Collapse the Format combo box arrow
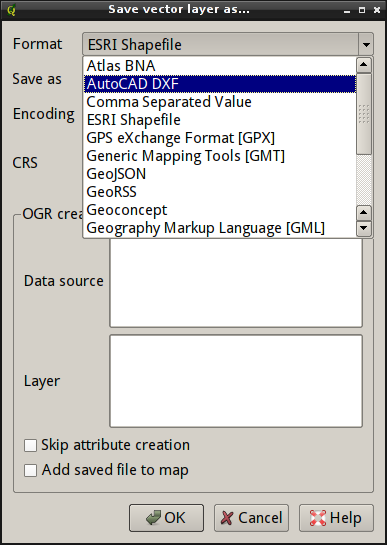Viewport: 387px width, 545px height. [x=365, y=44]
